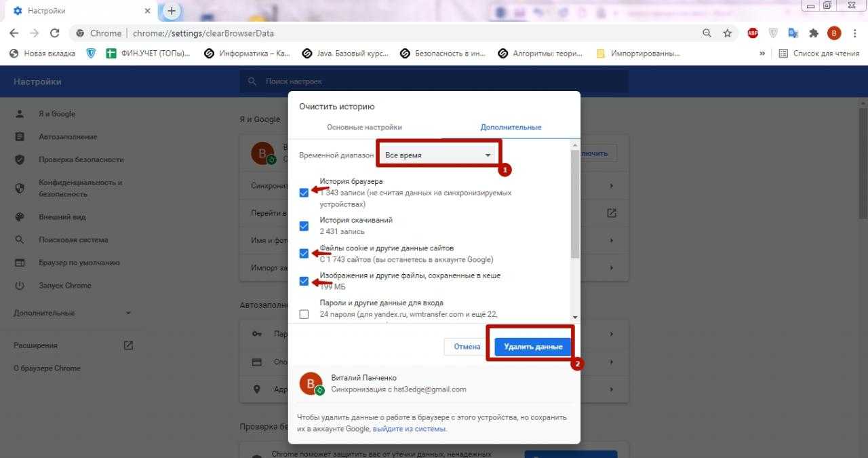Open the Extensions puzzle piece icon
868x458 pixels.
click(814, 33)
